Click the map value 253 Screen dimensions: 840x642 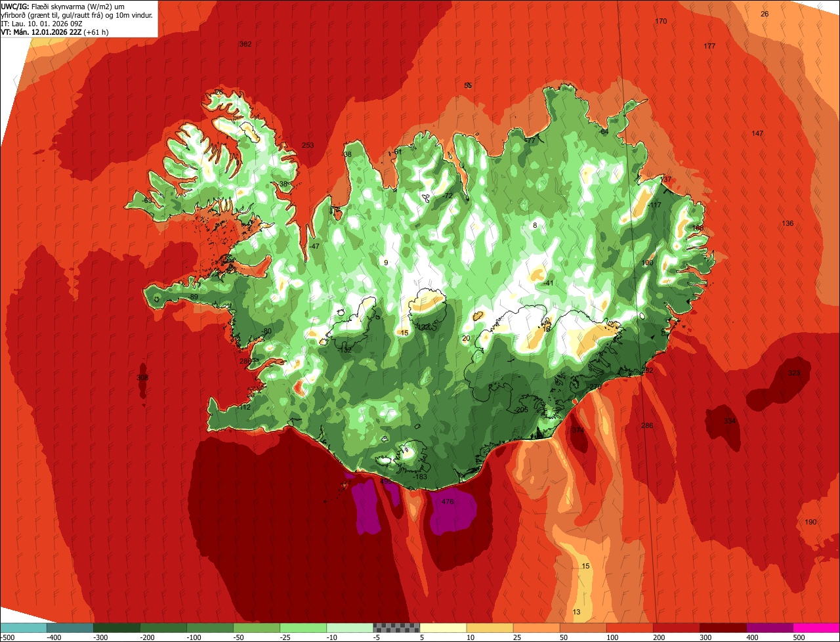pyautogui.click(x=308, y=146)
